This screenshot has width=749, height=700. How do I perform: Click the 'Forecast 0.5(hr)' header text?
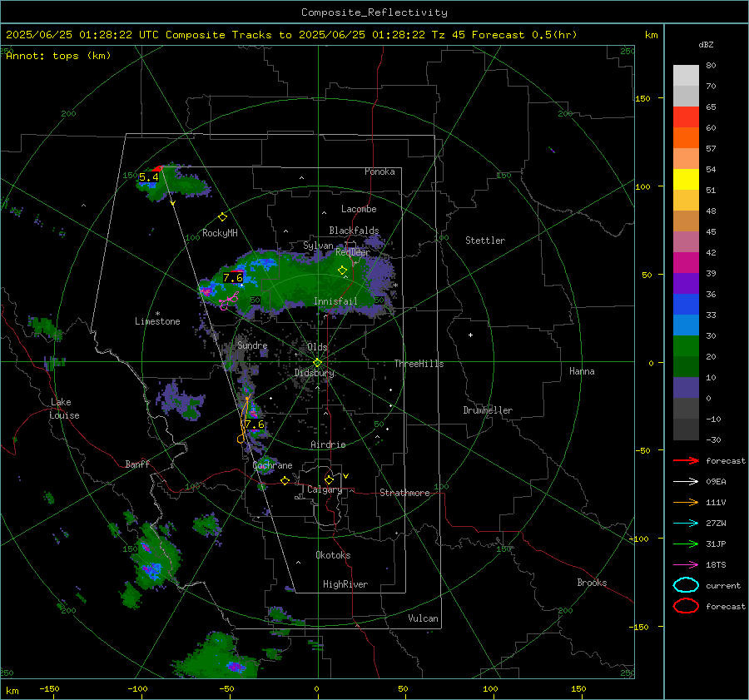(524, 35)
